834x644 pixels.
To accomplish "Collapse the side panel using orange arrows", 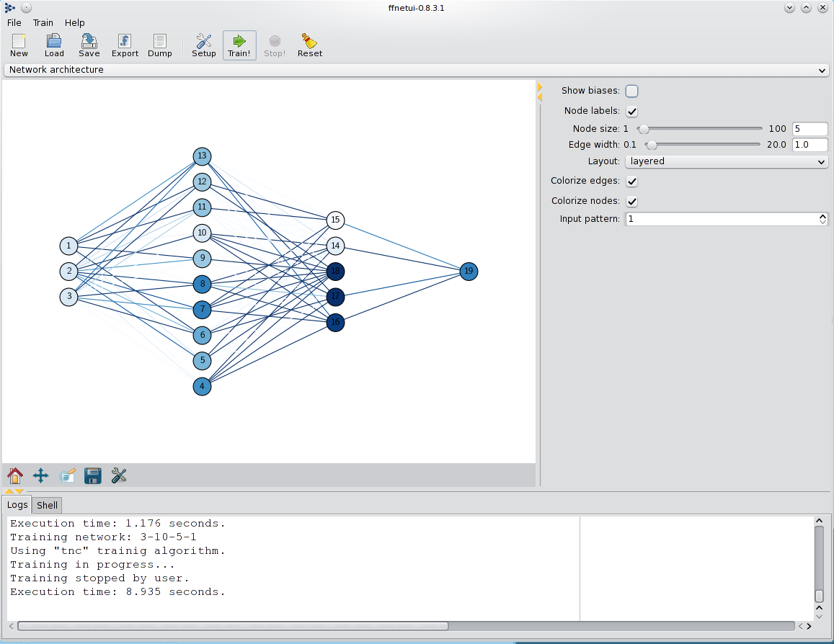I will click(539, 91).
